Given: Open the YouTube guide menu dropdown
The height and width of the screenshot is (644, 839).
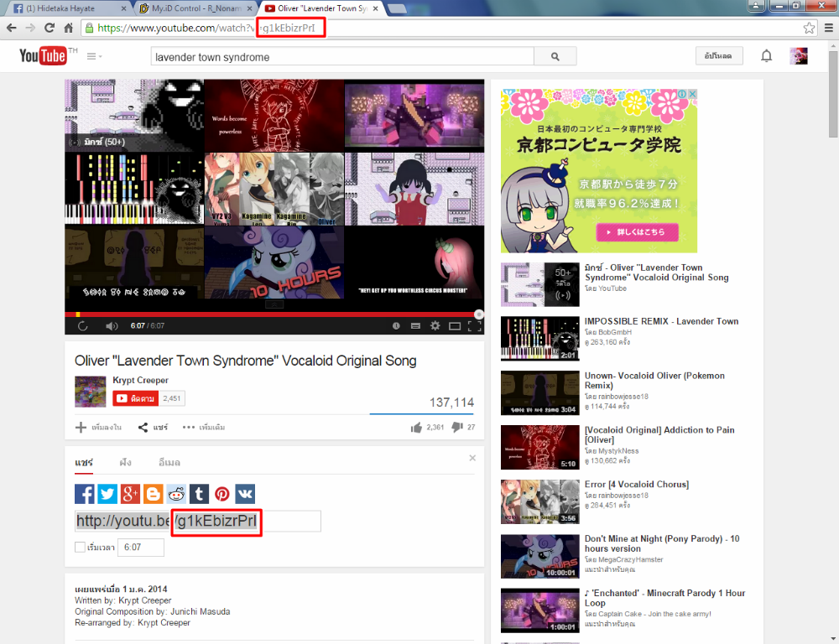Looking at the screenshot, I should [94, 56].
